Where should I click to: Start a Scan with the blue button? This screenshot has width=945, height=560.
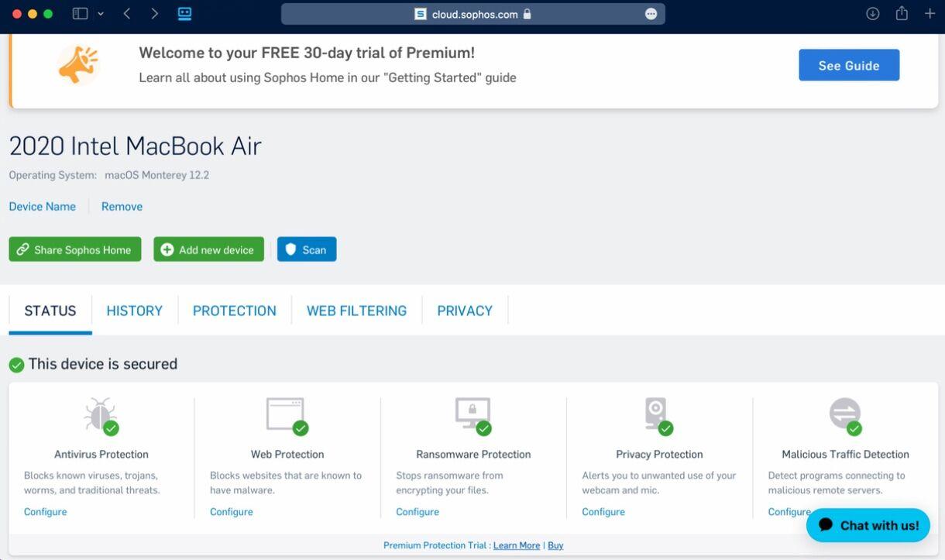point(307,249)
